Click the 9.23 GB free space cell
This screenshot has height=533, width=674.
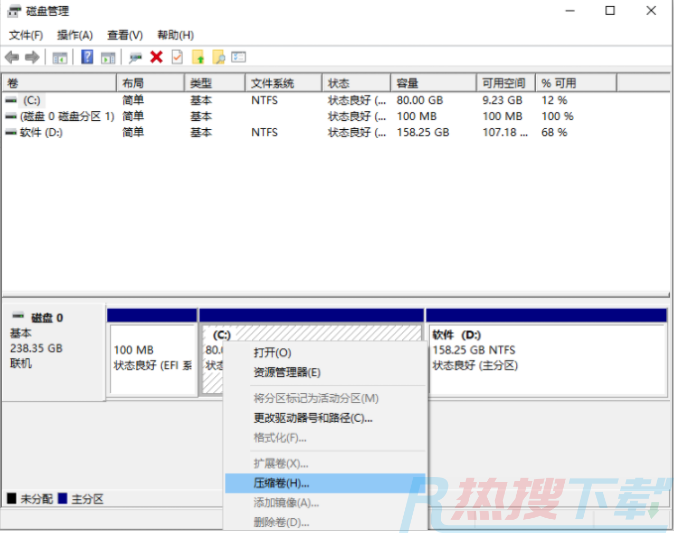[x=502, y=100]
